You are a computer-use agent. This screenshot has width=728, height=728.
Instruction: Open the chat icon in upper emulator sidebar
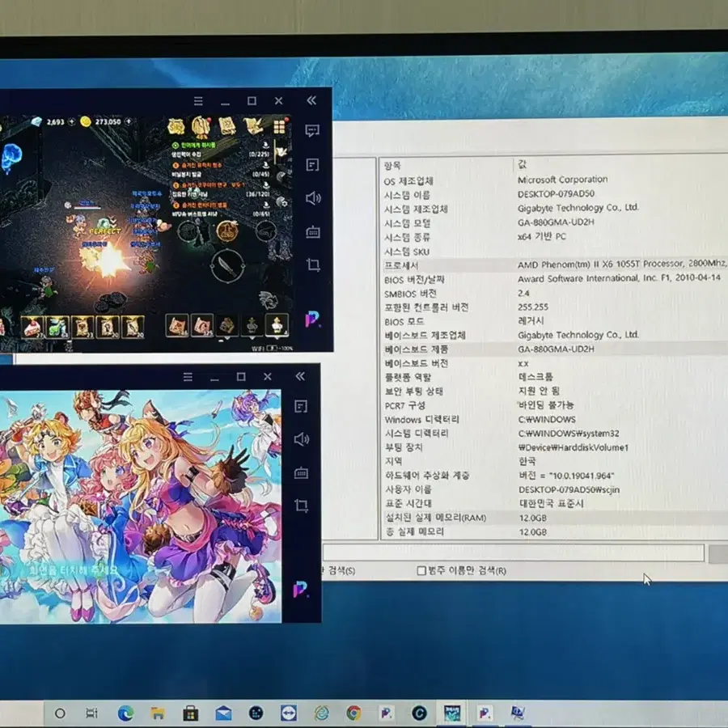[312, 130]
